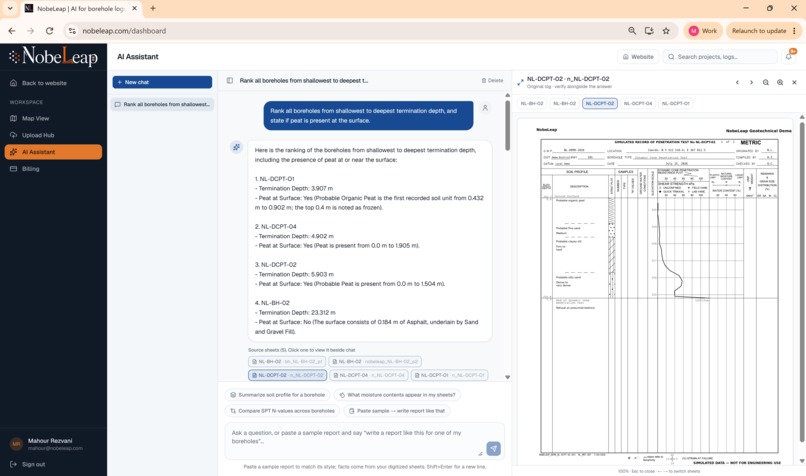Screen dimensions: 806x476
Task: Select NL-DCPT-02 viewer tab
Action: tap(600, 103)
